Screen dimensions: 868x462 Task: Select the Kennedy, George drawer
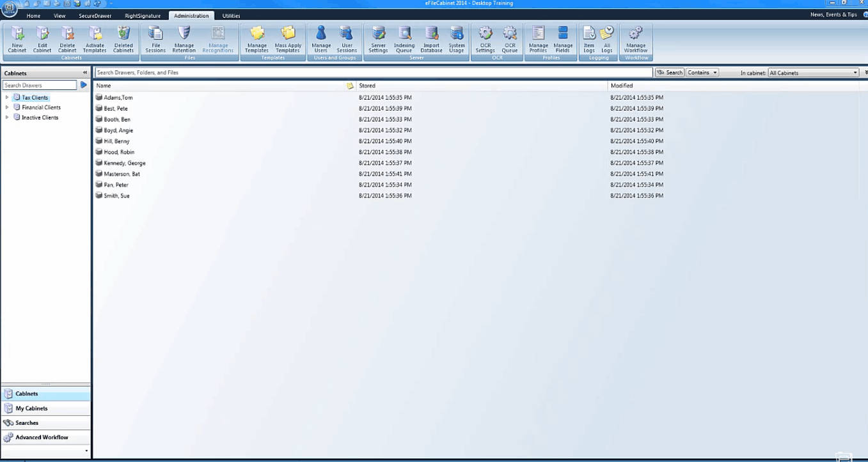[124, 163]
